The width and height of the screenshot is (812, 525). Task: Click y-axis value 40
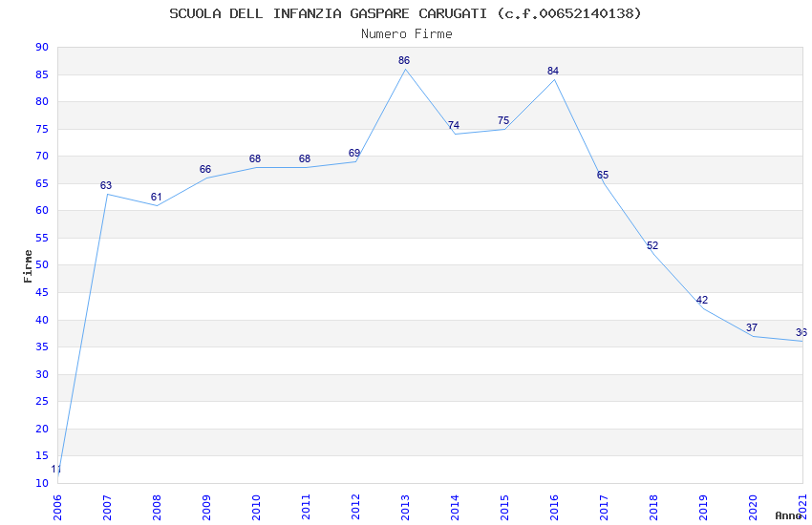pos(42,320)
